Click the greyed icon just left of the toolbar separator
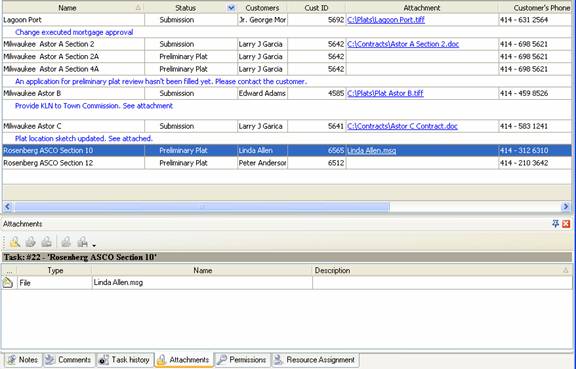 46,242
